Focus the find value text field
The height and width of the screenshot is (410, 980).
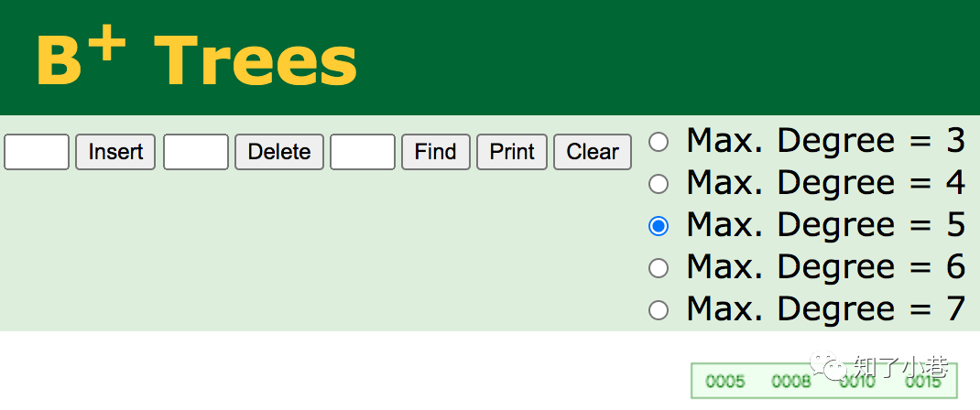pyautogui.click(x=363, y=152)
